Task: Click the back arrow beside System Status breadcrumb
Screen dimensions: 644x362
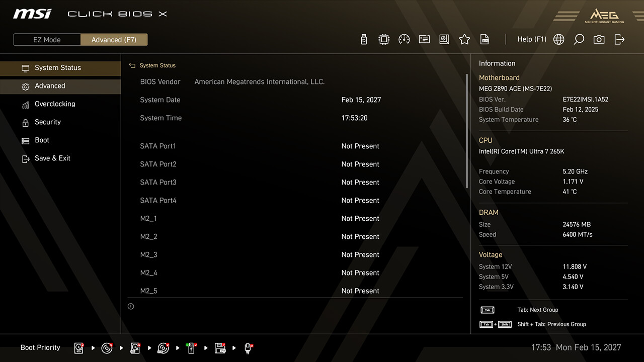Action: pos(132,65)
